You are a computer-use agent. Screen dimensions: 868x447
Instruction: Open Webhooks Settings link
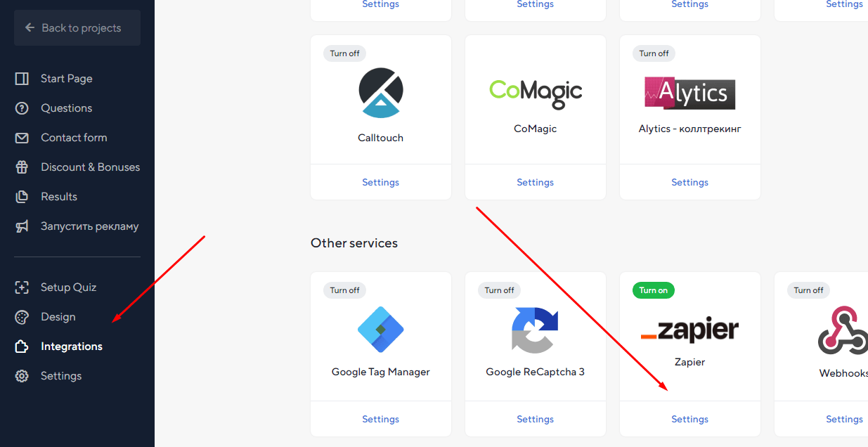(844, 419)
